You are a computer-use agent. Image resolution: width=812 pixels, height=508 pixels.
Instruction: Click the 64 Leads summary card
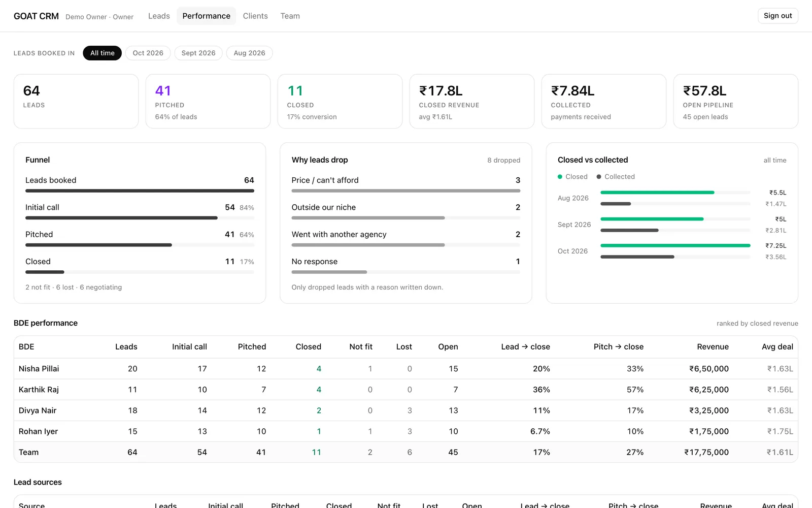click(x=76, y=101)
